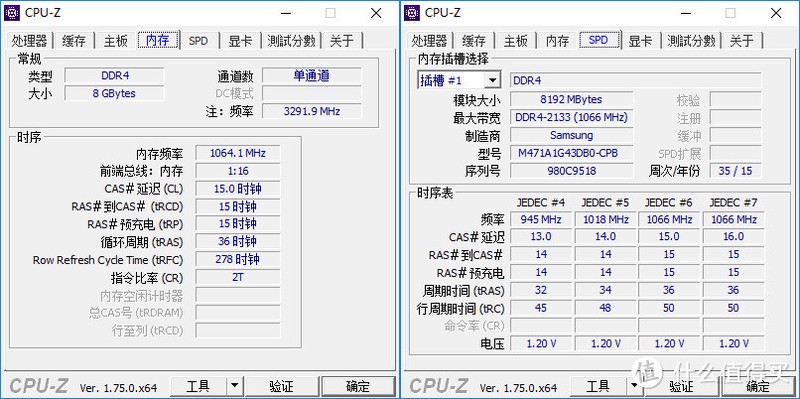The image size is (800, 399).
Task: Click the CPU-Z app icon in the right window title bar
Action: pos(412,13)
